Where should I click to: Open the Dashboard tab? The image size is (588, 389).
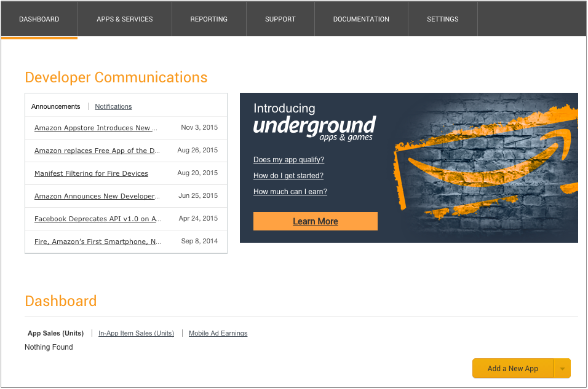(x=39, y=19)
